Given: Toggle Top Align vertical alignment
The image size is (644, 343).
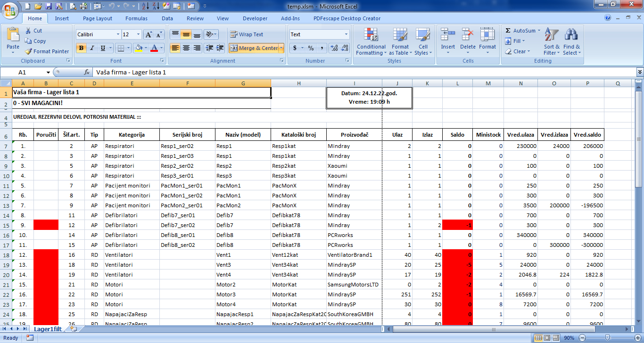Looking at the screenshot, I should coord(175,34).
